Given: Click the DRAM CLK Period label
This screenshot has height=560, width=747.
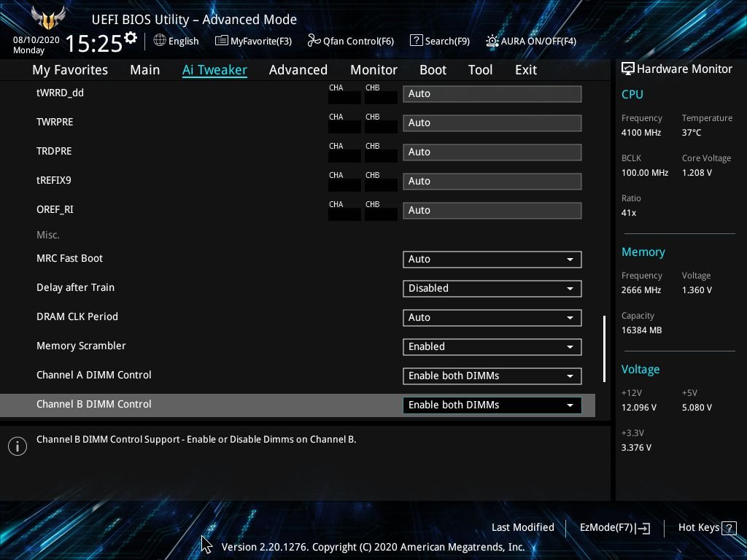Looking at the screenshot, I should [77, 316].
